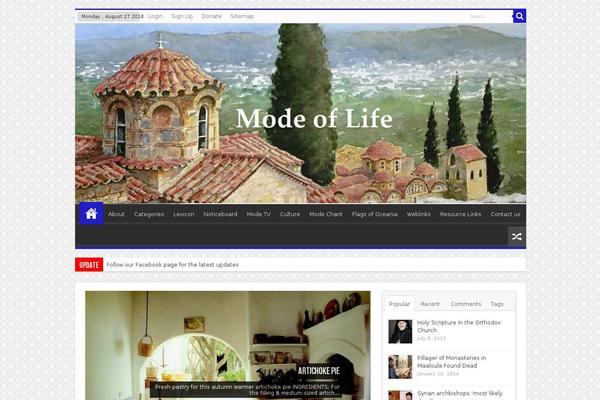Open the Noticeboard menu item
The image size is (600, 400).
point(220,214)
